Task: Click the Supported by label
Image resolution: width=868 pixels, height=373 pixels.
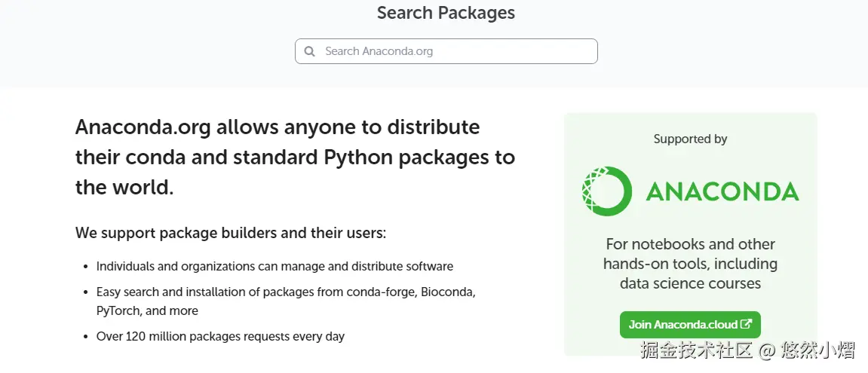Action: coord(690,139)
